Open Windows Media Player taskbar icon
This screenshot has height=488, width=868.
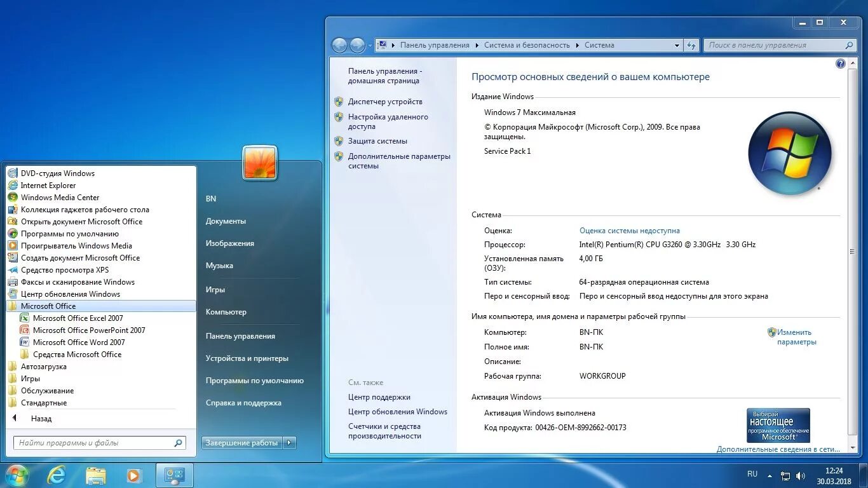[133, 475]
